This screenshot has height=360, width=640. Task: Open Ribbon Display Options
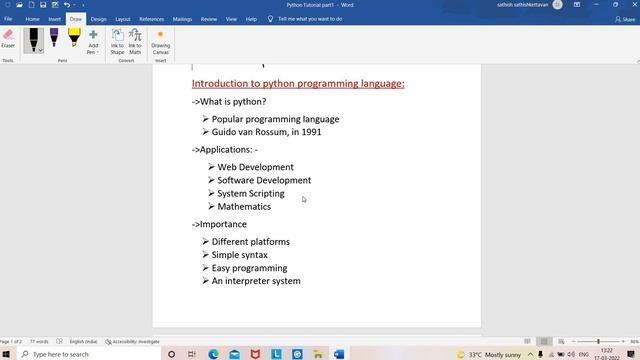(577, 5)
